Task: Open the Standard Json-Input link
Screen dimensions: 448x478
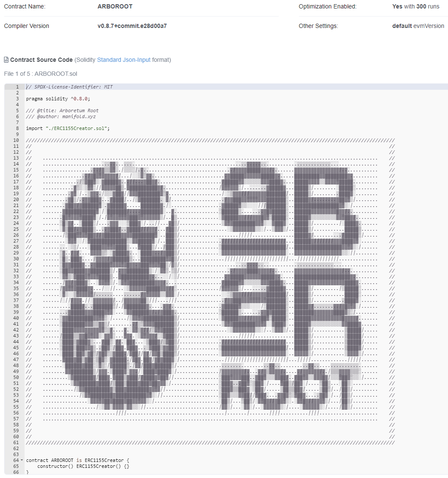Action: pos(124,60)
